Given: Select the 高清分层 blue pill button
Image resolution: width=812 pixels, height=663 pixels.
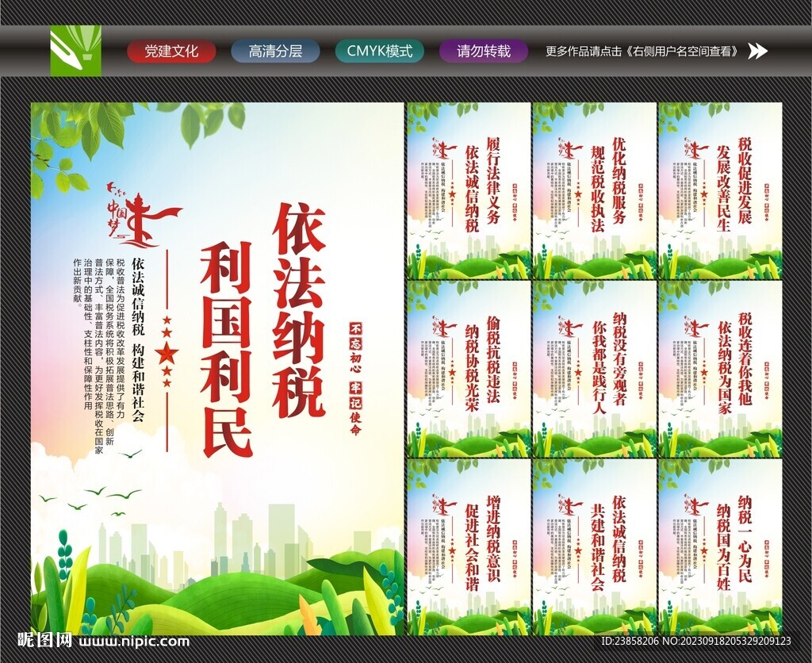Looking at the screenshot, I should click(275, 52).
